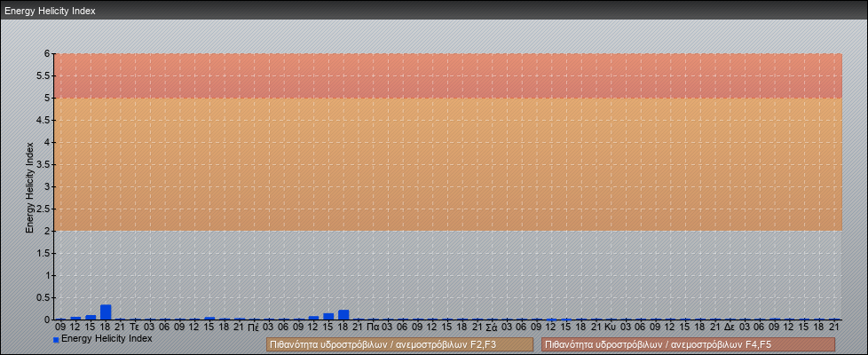Click the F4,F5 waterspout probability legend box
Viewport: 868px width, 355px height.
tap(688, 344)
